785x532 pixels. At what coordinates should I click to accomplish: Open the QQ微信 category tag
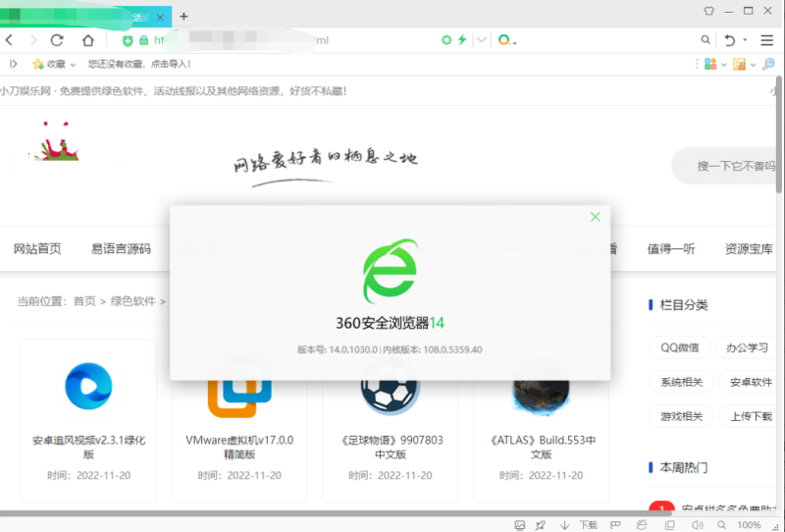(x=679, y=347)
